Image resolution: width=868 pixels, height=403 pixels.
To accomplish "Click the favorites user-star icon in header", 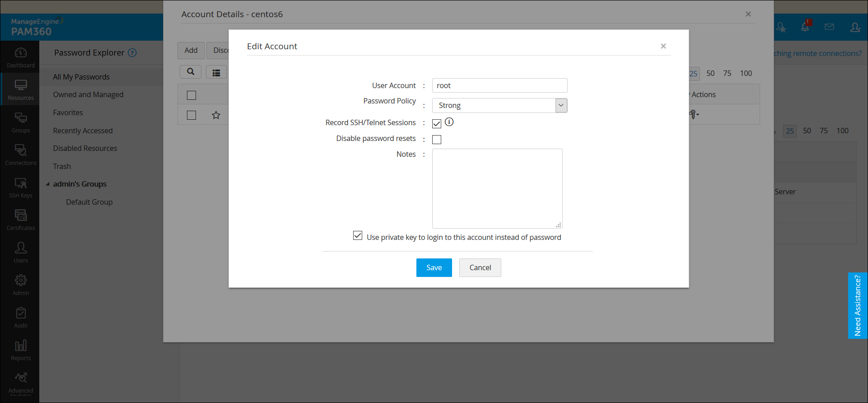I will pos(781,28).
